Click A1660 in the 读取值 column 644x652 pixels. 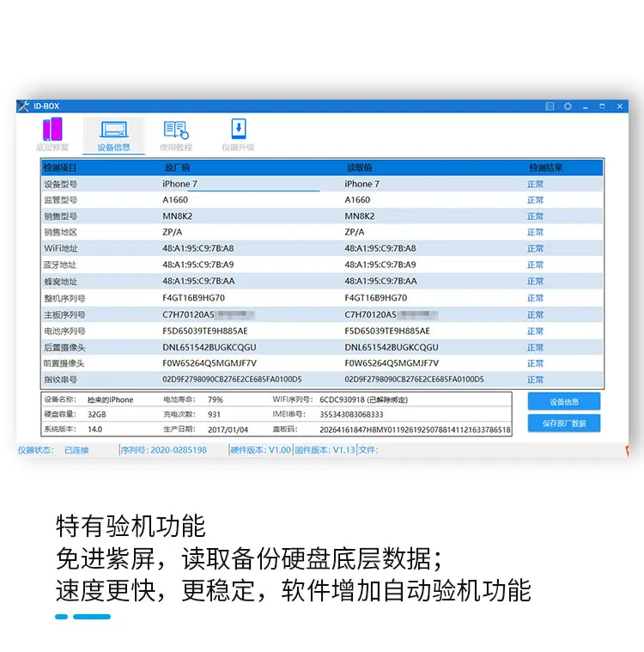click(x=357, y=200)
